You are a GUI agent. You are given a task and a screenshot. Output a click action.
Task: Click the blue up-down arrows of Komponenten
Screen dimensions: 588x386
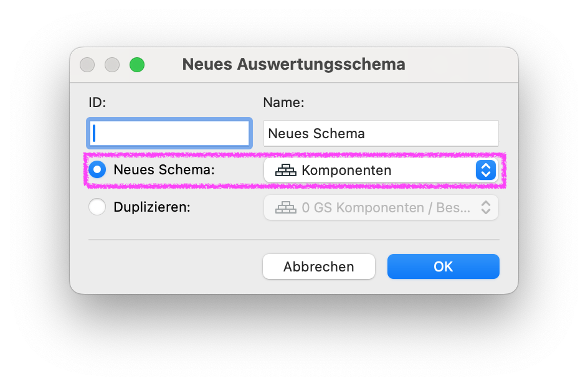[486, 170]
